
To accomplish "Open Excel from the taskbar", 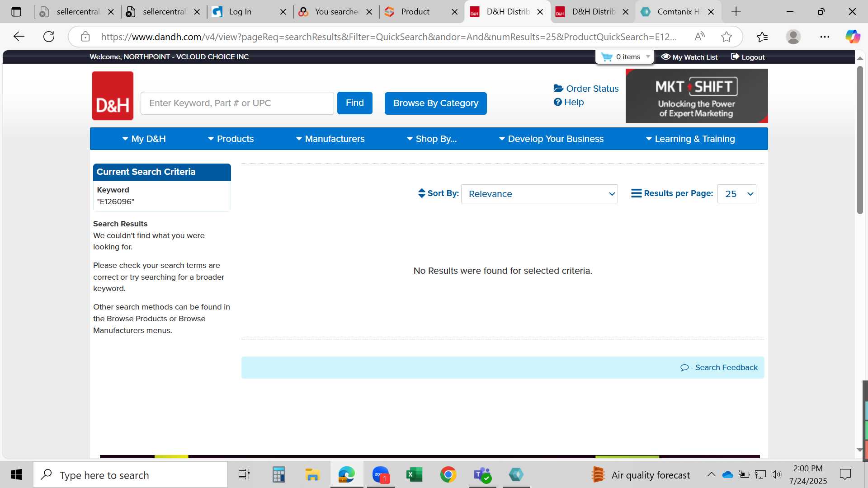I will coord(414,475).
